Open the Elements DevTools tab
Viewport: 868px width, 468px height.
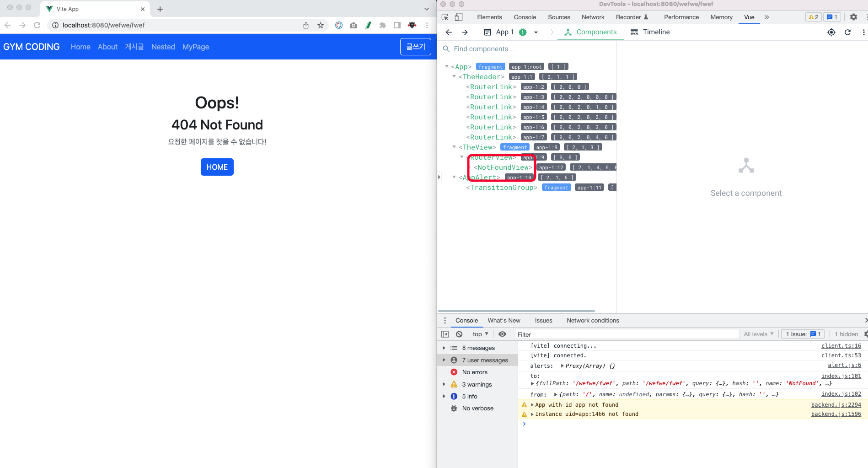coord(489,17)
